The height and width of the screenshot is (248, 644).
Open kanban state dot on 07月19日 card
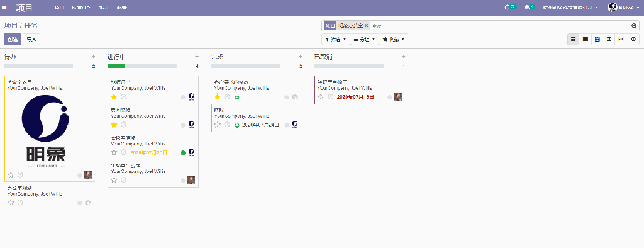tap(390, 97)
